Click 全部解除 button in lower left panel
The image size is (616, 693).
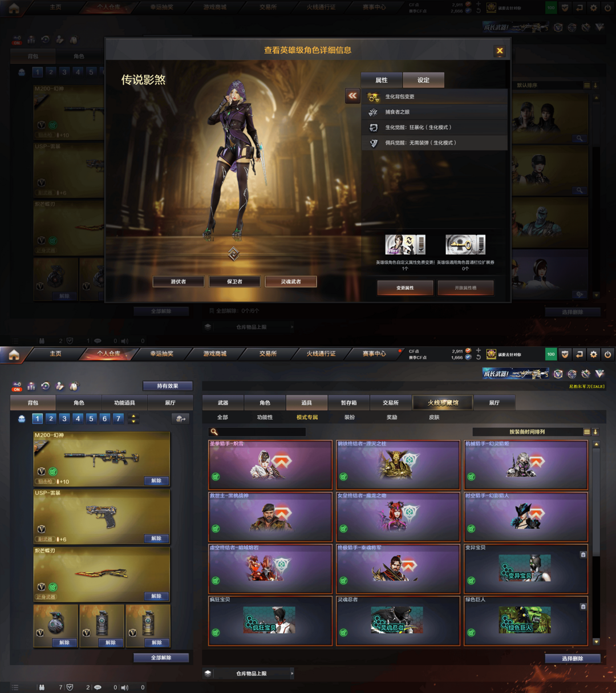(161, 658)
